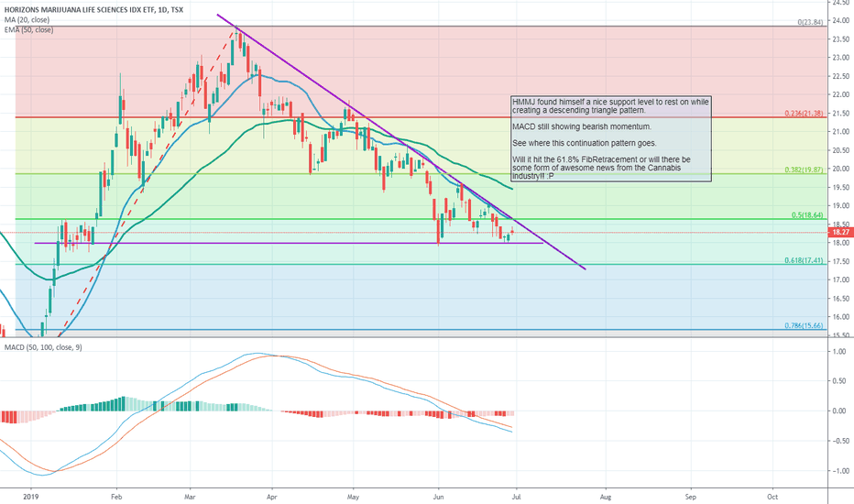Click the Apr label on time axis
The height and width of the screenshot is (504, 854).
tap(272, 497)
